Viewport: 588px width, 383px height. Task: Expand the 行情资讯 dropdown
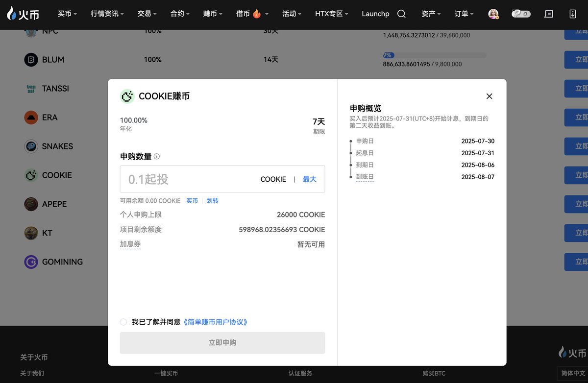[107, 14]
